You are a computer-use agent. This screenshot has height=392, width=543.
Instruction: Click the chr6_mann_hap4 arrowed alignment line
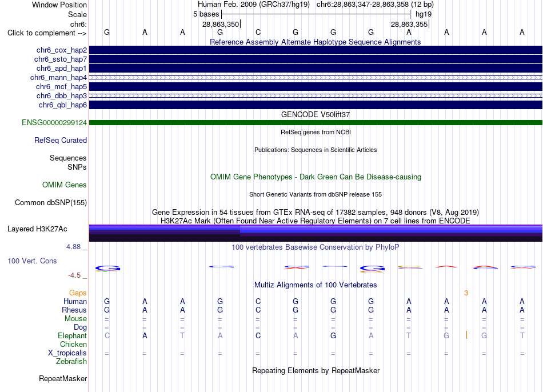pyautogui.click(x=316, y=78)
